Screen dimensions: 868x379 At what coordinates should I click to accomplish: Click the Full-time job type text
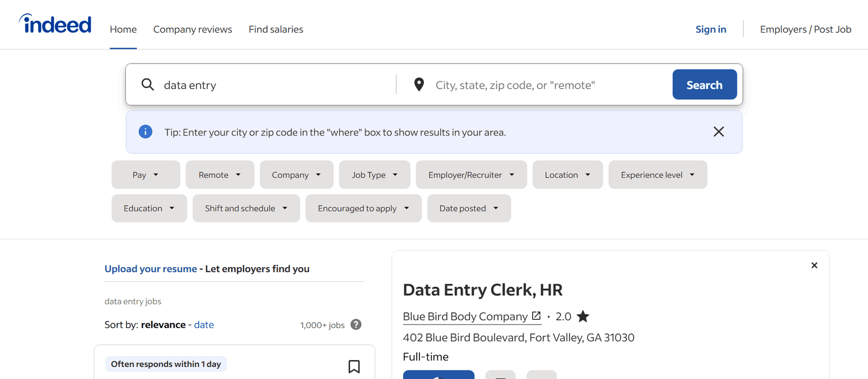(426, 357)
